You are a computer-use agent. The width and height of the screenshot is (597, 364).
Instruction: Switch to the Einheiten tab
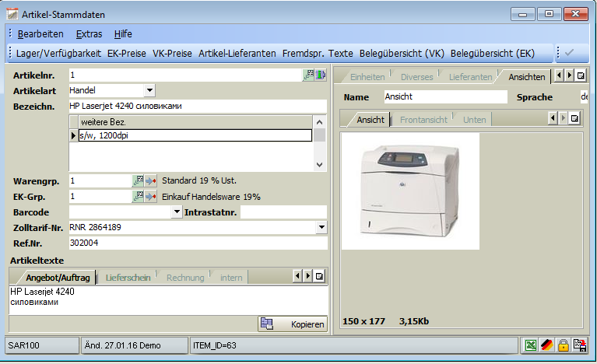point(367,77)
